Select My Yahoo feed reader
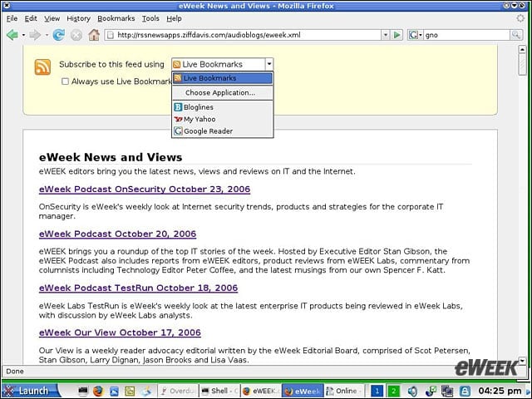Screen dimensions: 532x399 pos(223,119)
